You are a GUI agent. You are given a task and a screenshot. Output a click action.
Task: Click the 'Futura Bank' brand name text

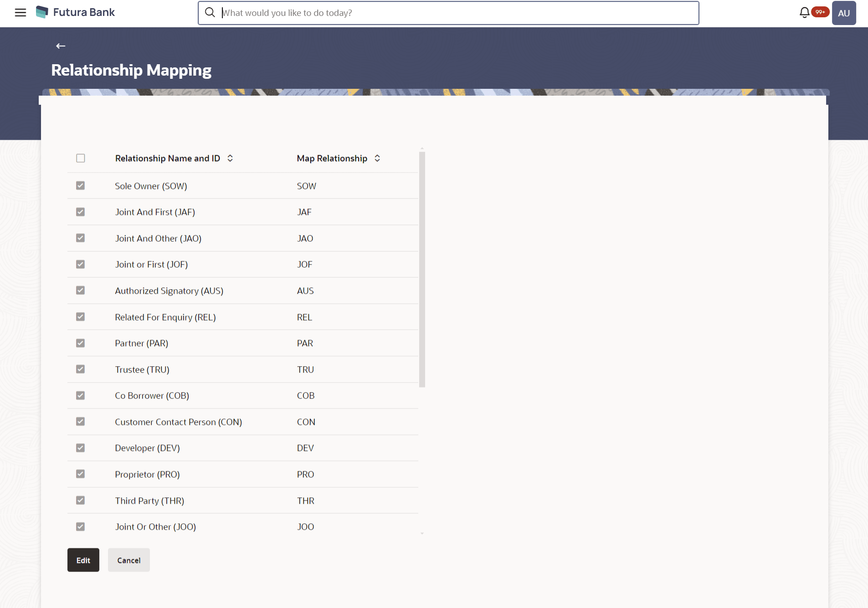tap(84, 12)
